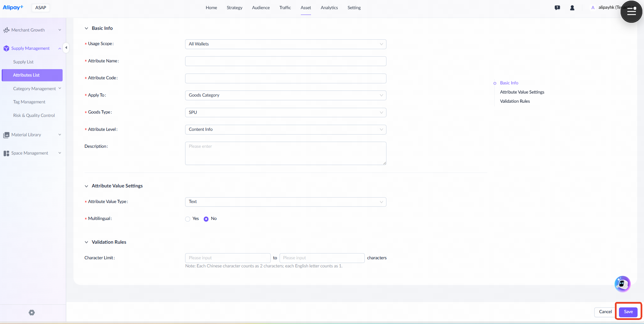Click the Cancel button
The height and width of the screenshot is (324, 644).
(x=605, y=312)
